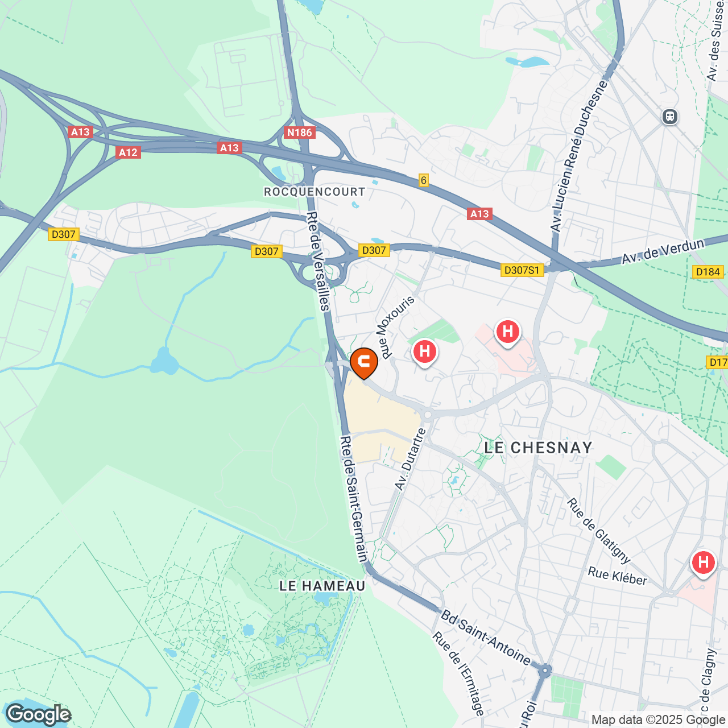The image size is (728, 728).
Task: Click the A12 highway shield
Action: click(x=128, y=152)
